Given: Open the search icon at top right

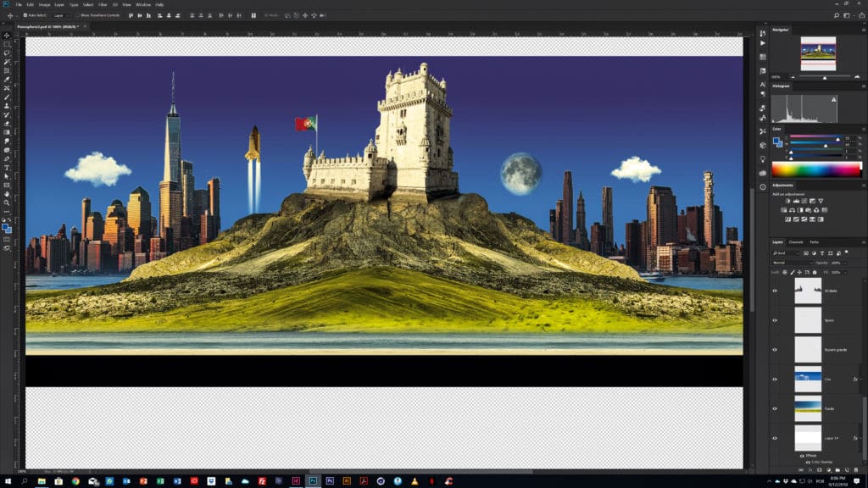Looking at the screenshot, I should [837, 15].
